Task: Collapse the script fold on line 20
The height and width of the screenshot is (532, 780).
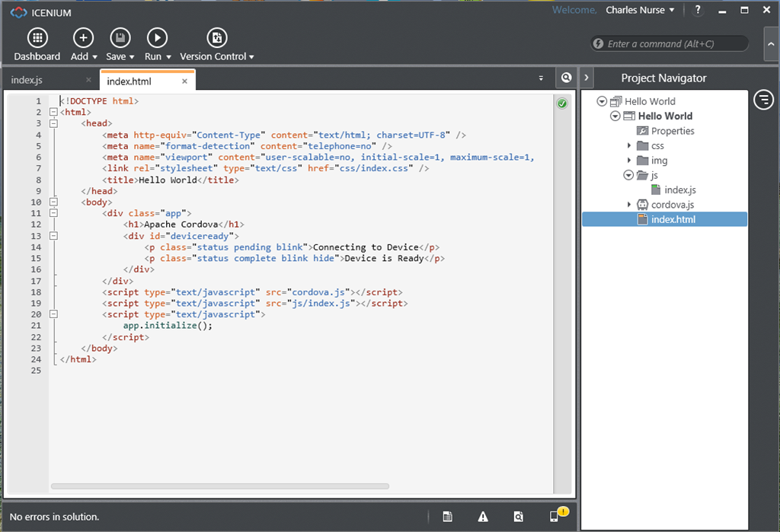Action: tap(53, 314)
